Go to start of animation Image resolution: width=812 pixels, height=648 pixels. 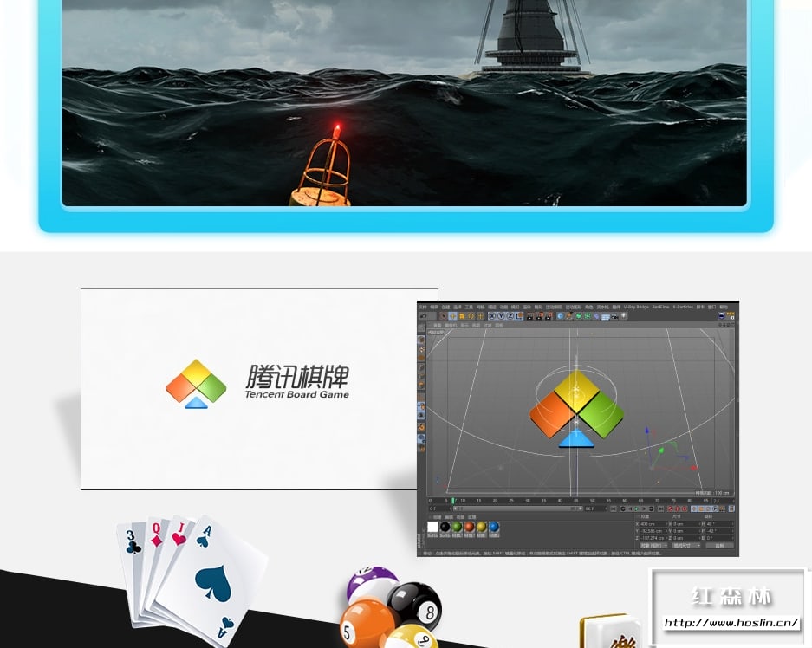[614, 509]
